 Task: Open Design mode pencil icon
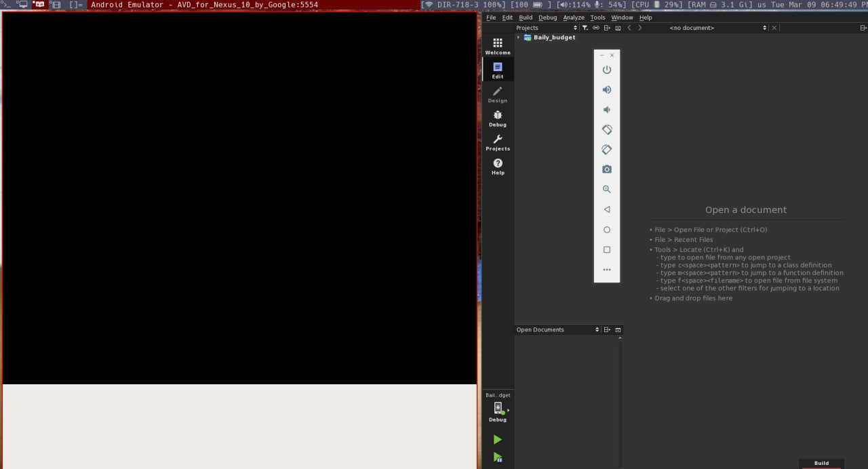coord(498,94)
